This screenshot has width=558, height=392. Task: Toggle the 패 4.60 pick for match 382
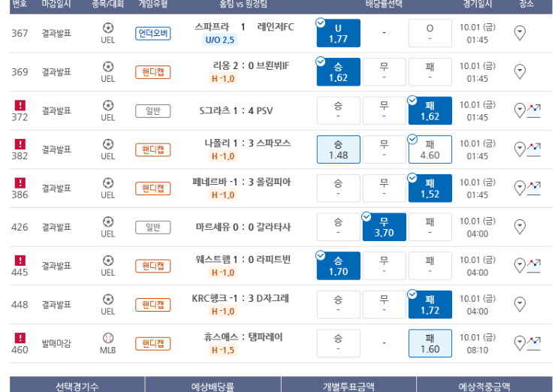click(x=430, y=149)
